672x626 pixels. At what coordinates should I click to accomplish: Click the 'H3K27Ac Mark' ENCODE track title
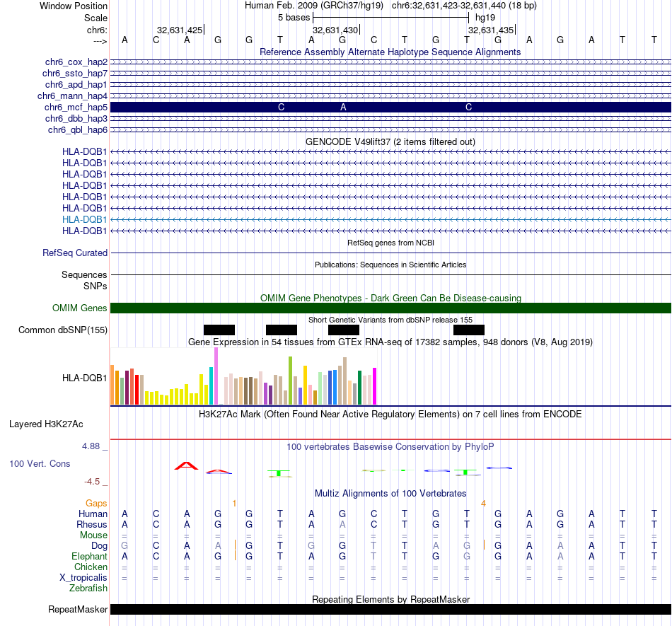390,415
